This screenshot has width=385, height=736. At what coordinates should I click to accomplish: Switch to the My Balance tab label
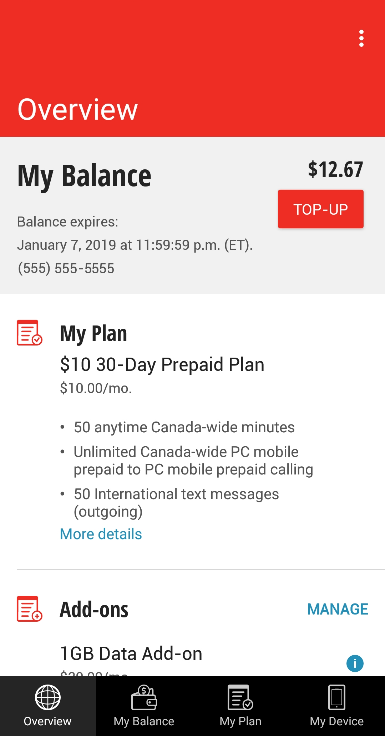click(x=144, y=721)
